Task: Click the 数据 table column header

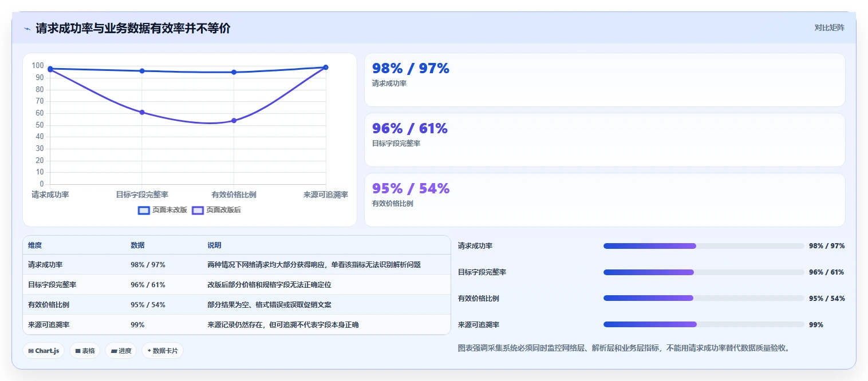Action: (137, 245)
